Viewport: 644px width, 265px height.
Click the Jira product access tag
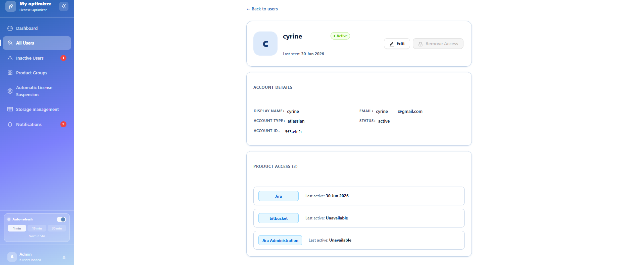coord(279,196)
